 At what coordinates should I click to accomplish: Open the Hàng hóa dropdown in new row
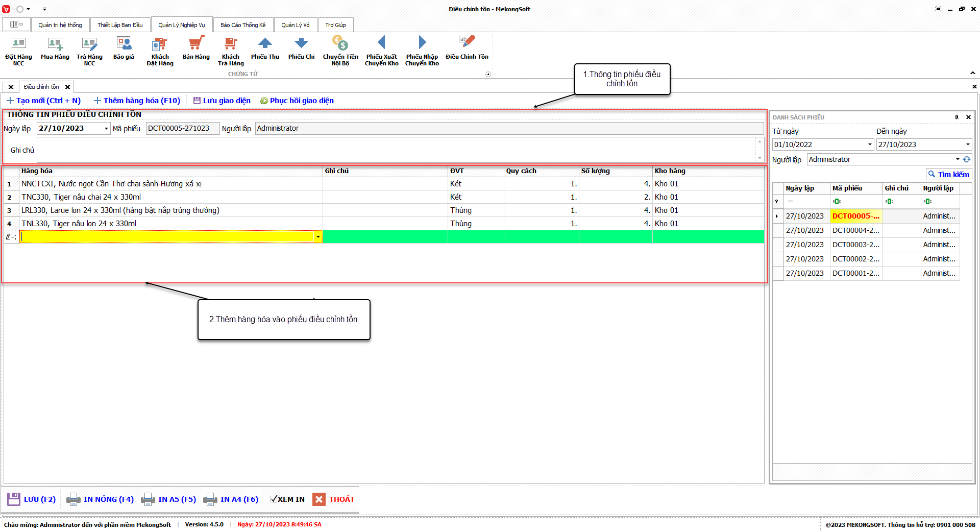point(318,237)
